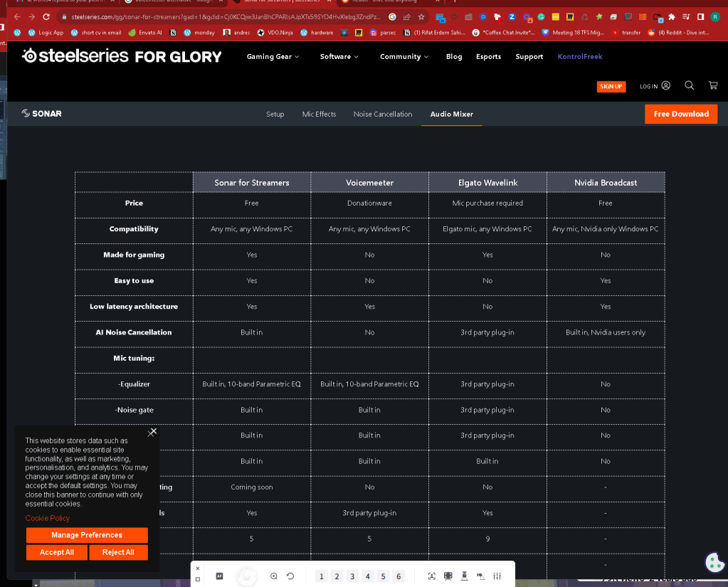The height and width of the screenshot is (587, 728).
Task: Select the Audio Mixer tab
Action: click(452, 114)
